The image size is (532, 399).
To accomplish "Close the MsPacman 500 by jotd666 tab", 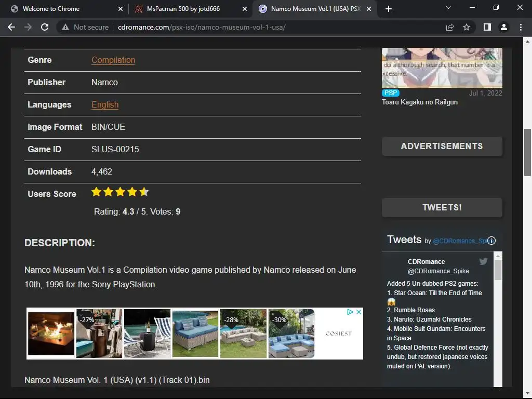I will click(x=245, y=9).
